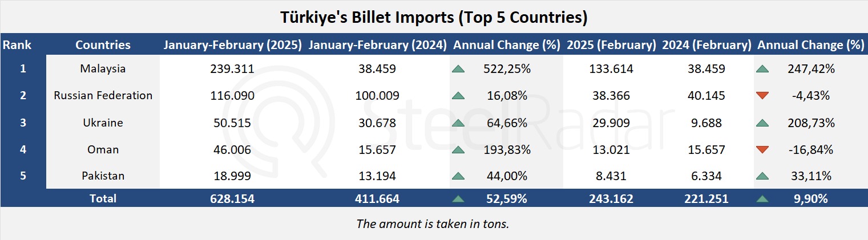Click the green arrow beside 193,83%

(458, 150)
